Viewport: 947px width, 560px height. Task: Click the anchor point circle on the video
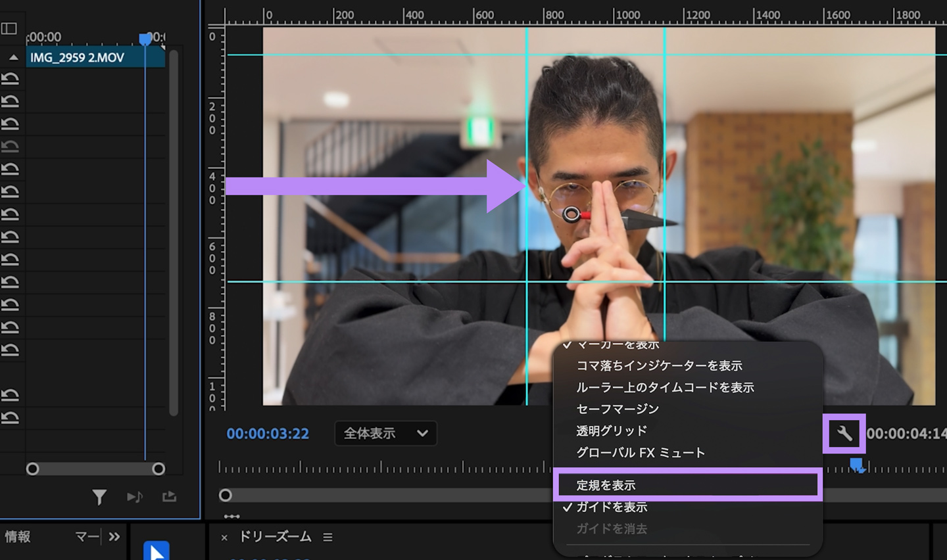coord(571,214)
